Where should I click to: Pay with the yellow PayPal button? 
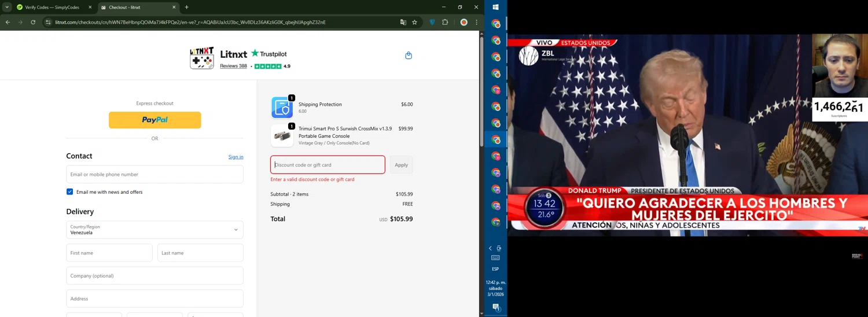click(155, 120)
